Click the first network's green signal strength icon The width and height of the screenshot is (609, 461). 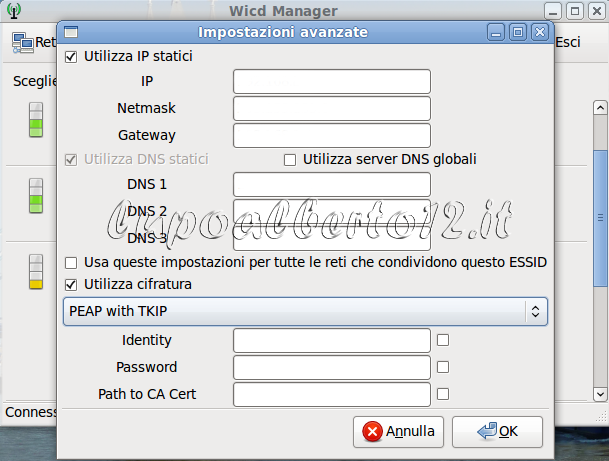(36, 120)
